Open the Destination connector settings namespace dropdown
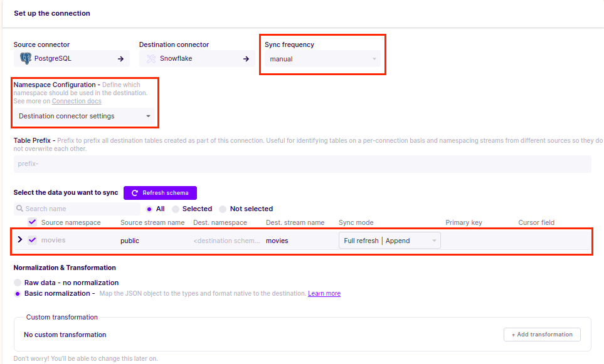Image resolution: width=604 pixels, height=364 pixels. [85, 116]
